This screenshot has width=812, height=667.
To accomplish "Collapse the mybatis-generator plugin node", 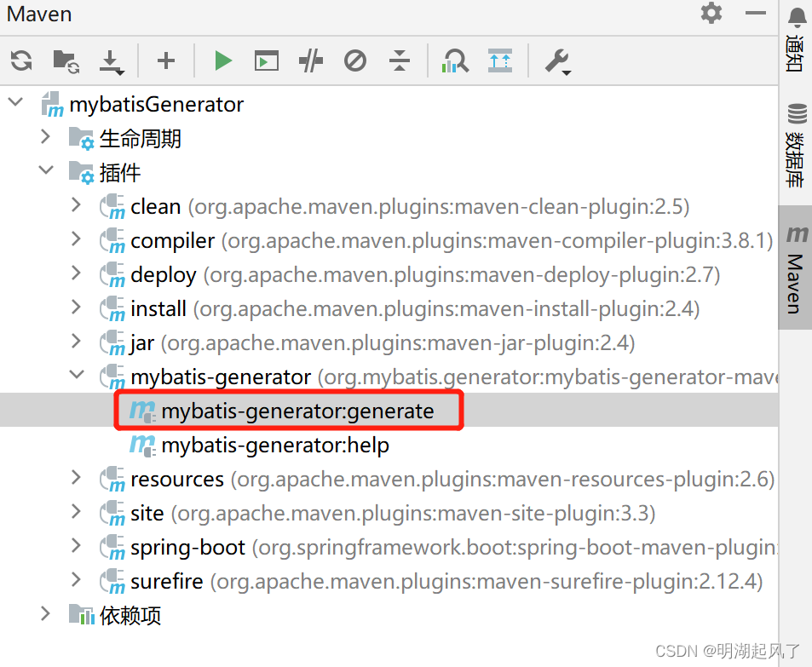I will pyautogui.click(x=76, y=375).
